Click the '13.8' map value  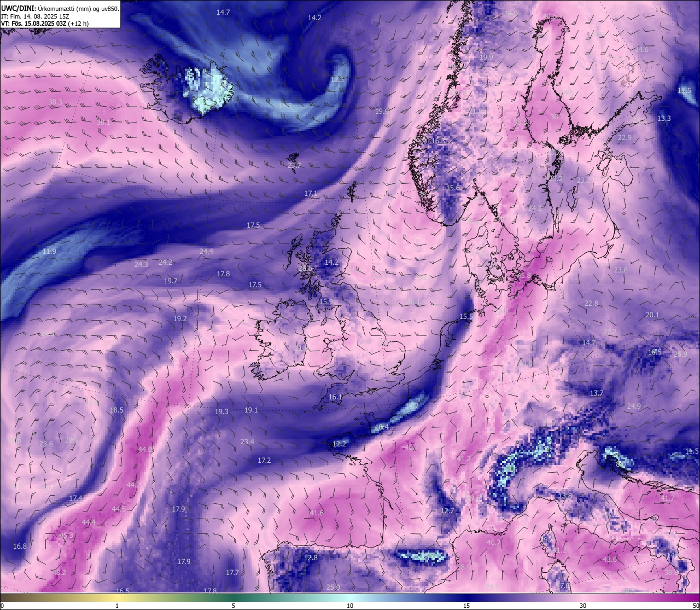(565, 496)
